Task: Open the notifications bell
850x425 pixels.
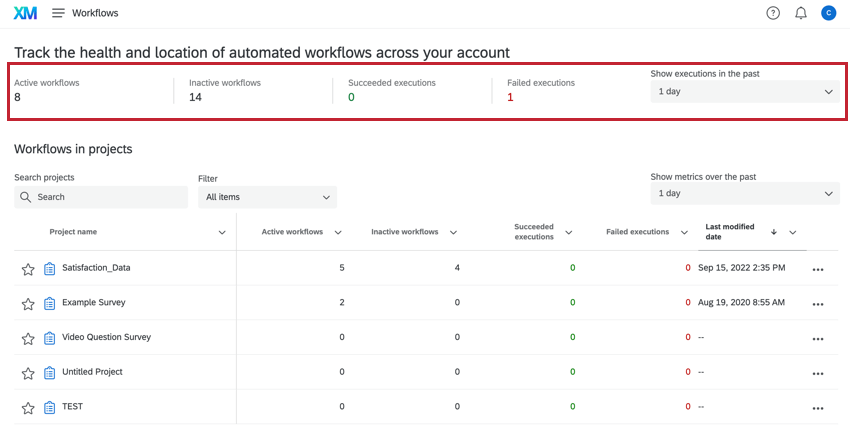Action: coord(801,13)
